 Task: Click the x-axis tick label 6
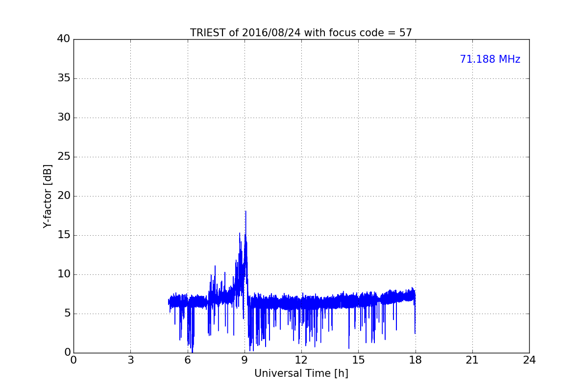click(x=187, y=360)
